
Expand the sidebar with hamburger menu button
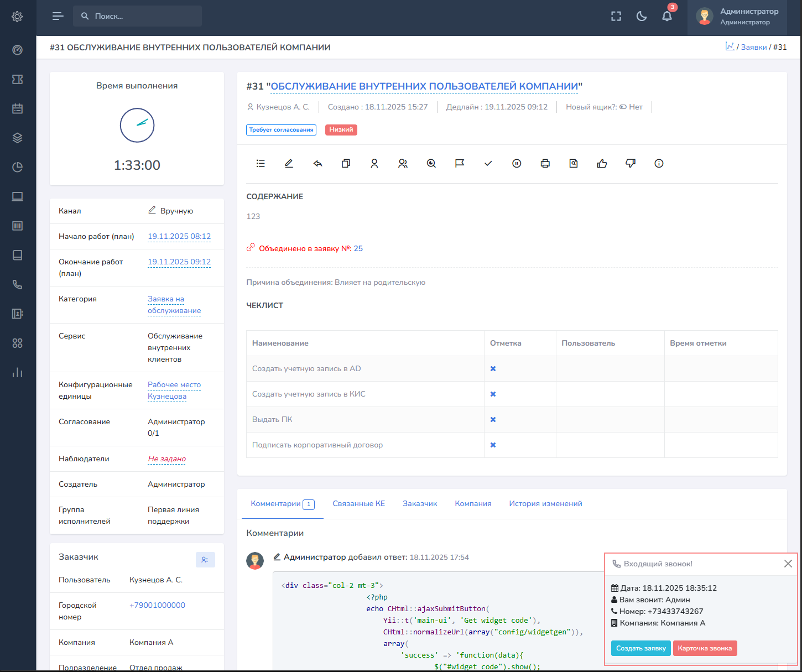pyautogui.click(x=58, y=16)
